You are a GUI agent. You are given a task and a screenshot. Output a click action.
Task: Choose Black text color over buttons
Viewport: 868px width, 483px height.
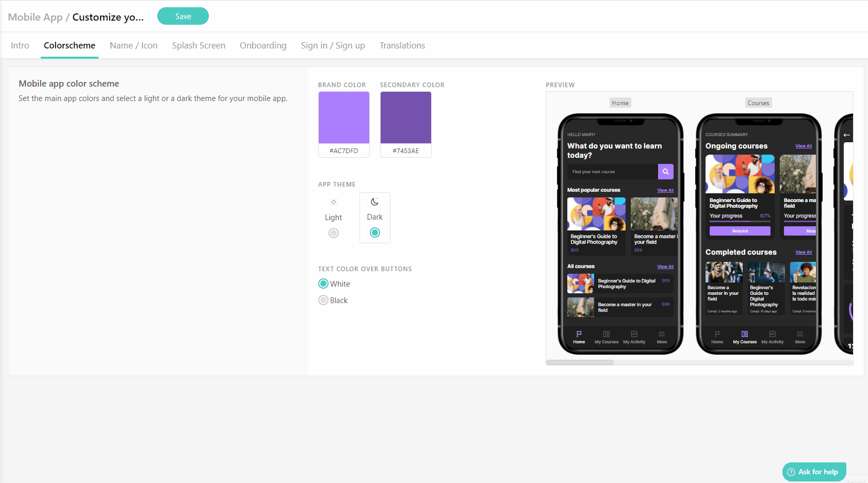click(x=323, y=300)
